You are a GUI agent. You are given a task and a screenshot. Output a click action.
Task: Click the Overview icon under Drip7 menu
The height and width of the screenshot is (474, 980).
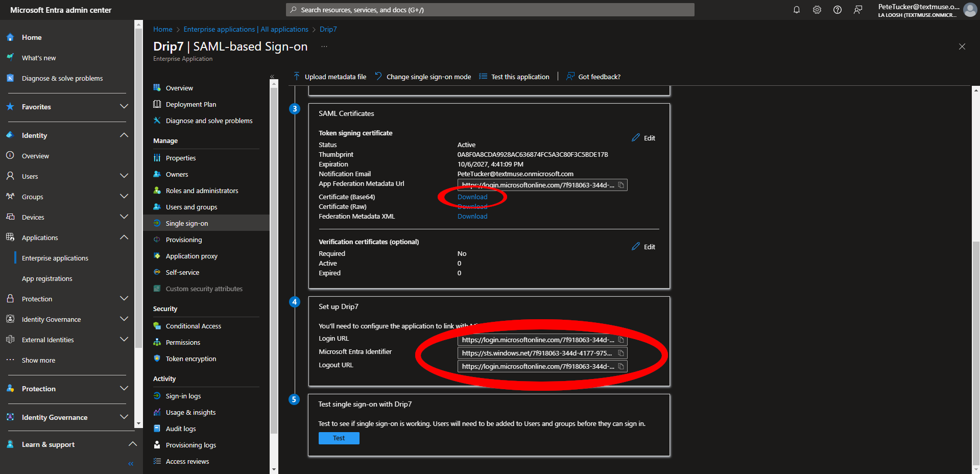pos(157,88)
